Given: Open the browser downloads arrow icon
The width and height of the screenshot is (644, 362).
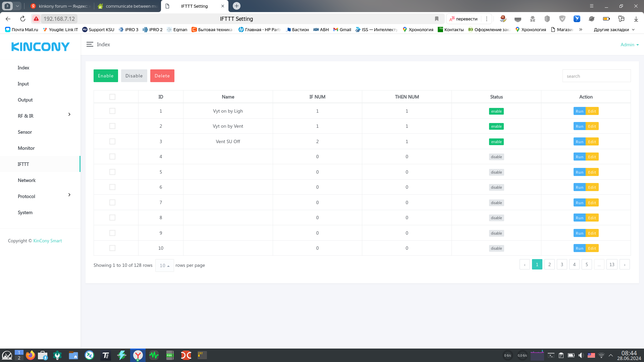Looking at the screenshot, I should (636, 19).
